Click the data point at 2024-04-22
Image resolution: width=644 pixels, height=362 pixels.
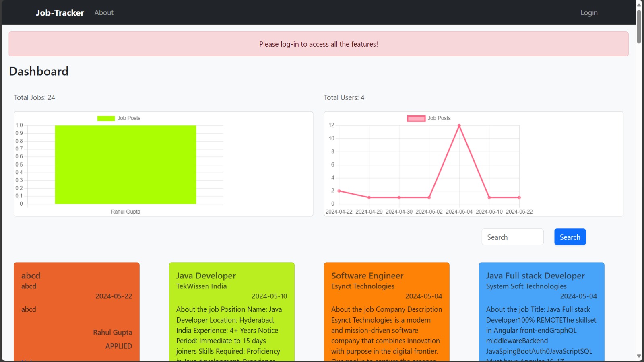click(x=339, y=191)
